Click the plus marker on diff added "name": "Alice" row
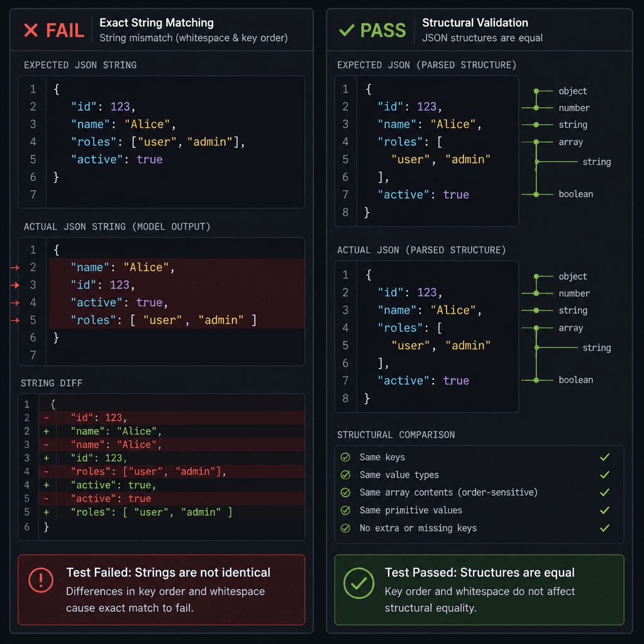644x644 pixels. click(47, 431)
